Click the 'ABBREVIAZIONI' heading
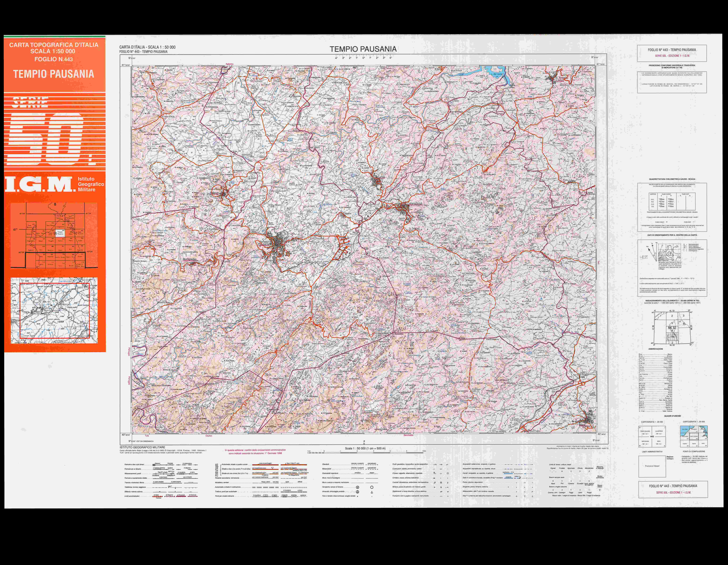728x565 pixels. point(656,349)
